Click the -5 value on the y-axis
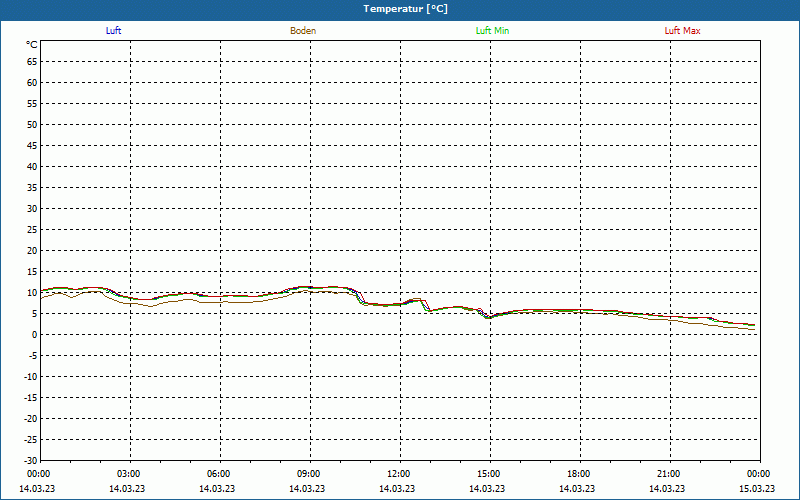The width and height of the screenshot is (800, 500). (x=33, y=356)
